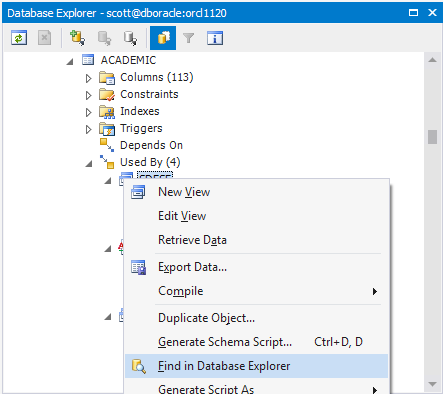Click the Close Connection database icon
443x394 pixels.
click(x=130, y=38)
